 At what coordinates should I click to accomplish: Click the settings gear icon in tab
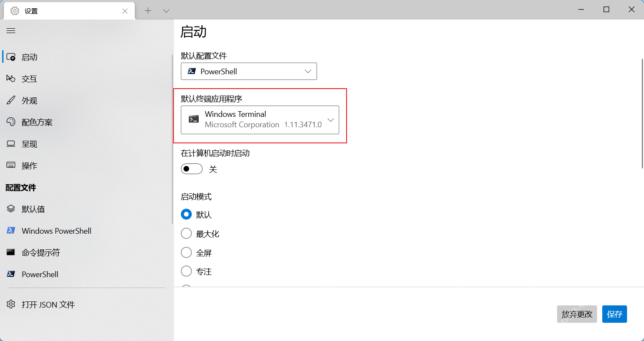click(x=15, y=11)
